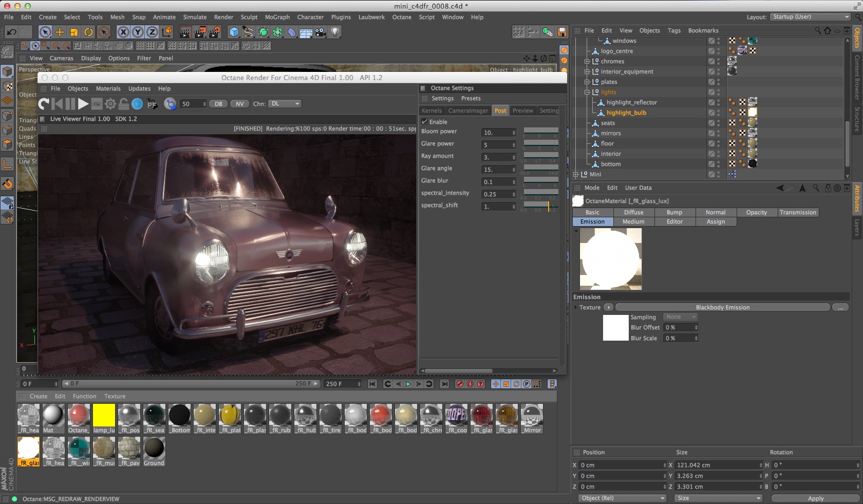Restart render in Octane Live Viewer

point(44,104)
